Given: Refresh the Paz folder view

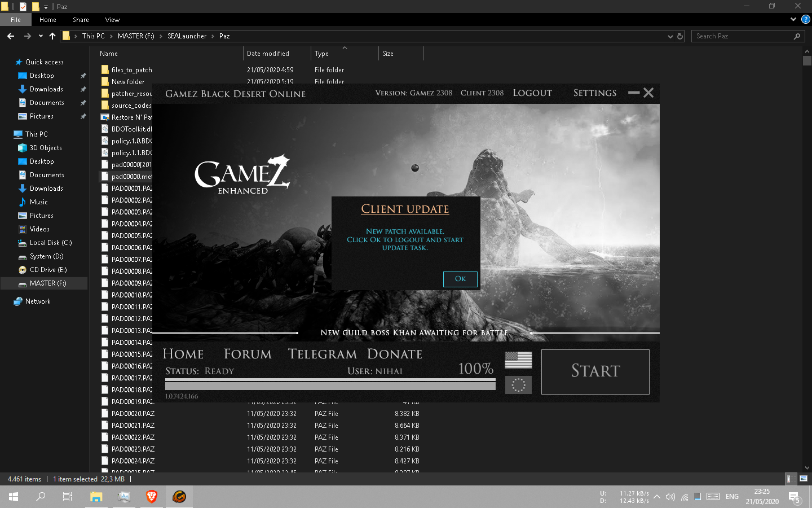Looking at the screenshot, I should [680, 36].
